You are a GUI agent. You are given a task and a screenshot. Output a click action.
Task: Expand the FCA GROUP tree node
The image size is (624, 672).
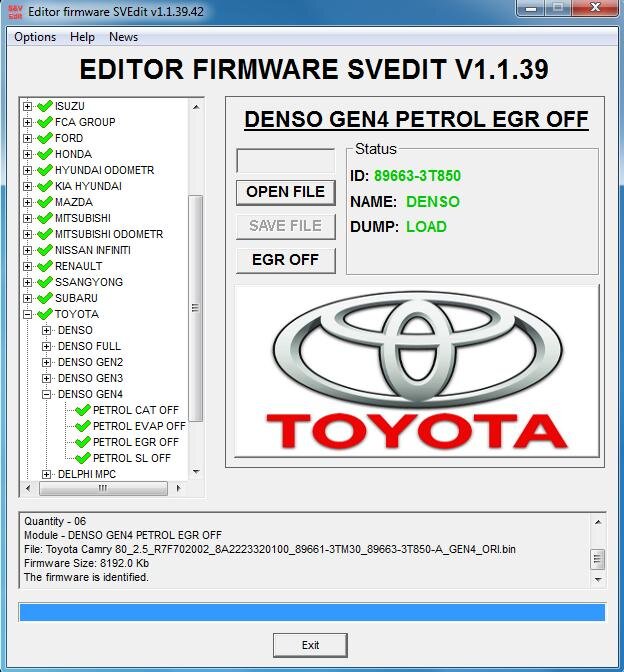point(27,122)
